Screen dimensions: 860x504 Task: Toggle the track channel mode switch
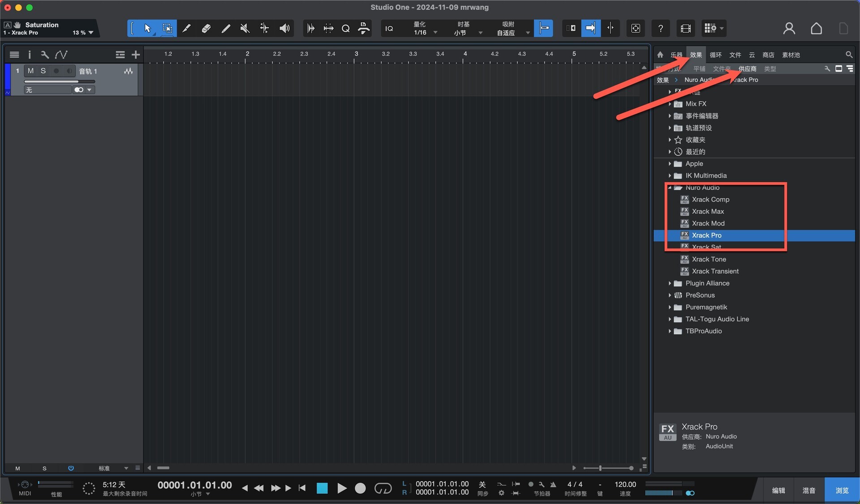coord(79,90)
